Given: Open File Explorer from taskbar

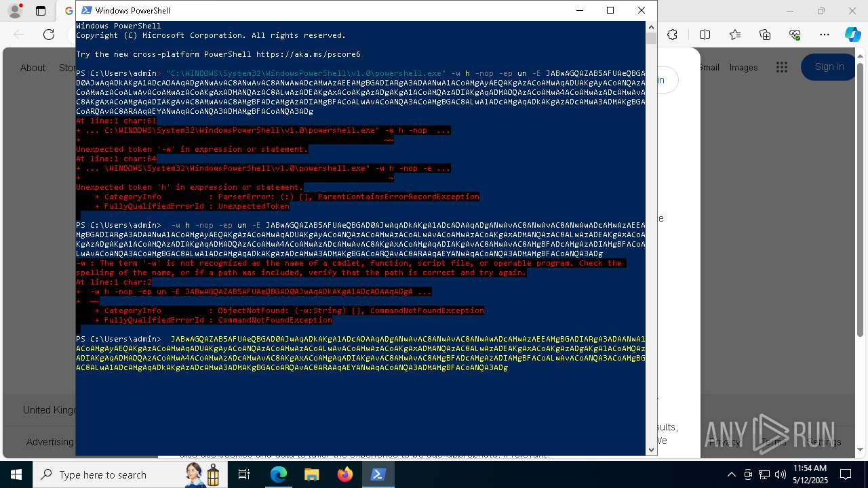Looking at the screenshot, I should 311,474.
